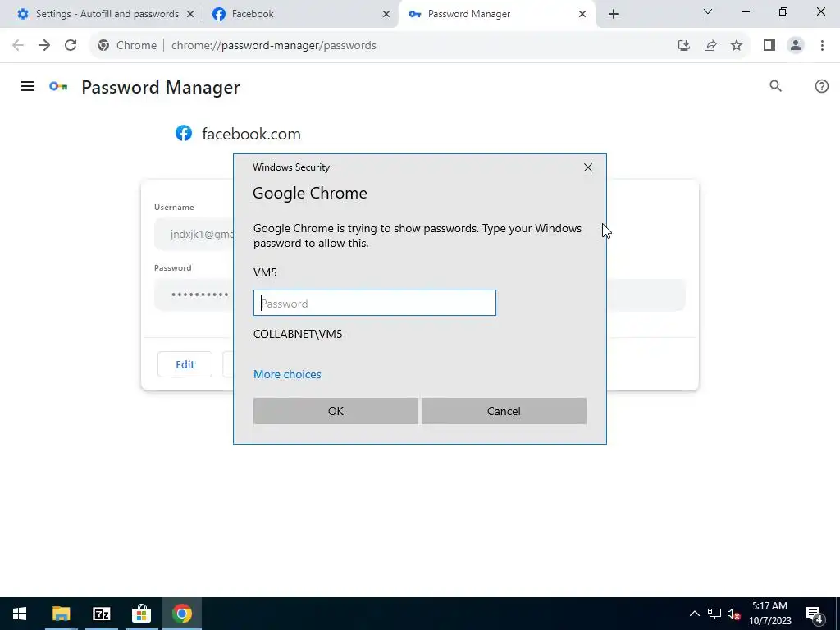
Task: Open the Chrome three-dot menu
Action: (822, 46)
